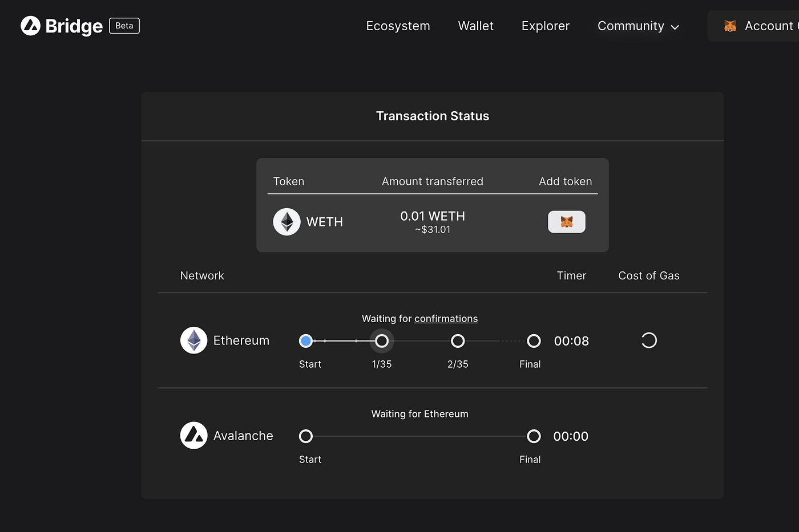Click the gas cost loading spinner
The image size is (799, 532).
[x=649, y=340]
